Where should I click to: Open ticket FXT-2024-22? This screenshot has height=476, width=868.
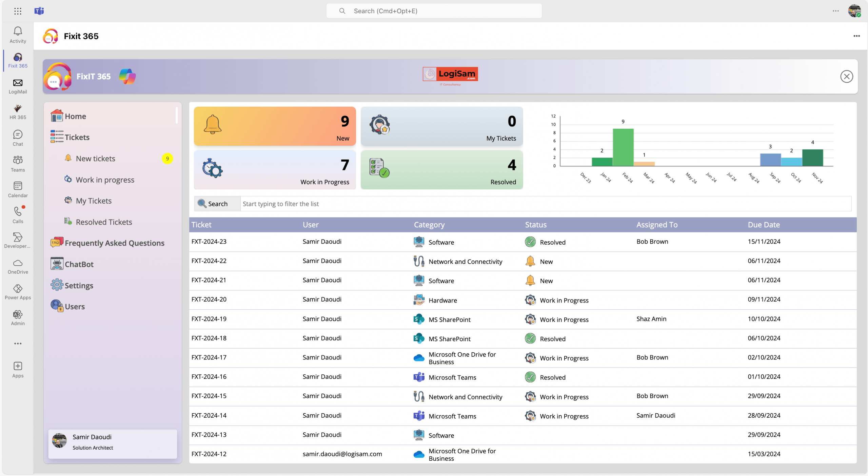click(209, 261)
